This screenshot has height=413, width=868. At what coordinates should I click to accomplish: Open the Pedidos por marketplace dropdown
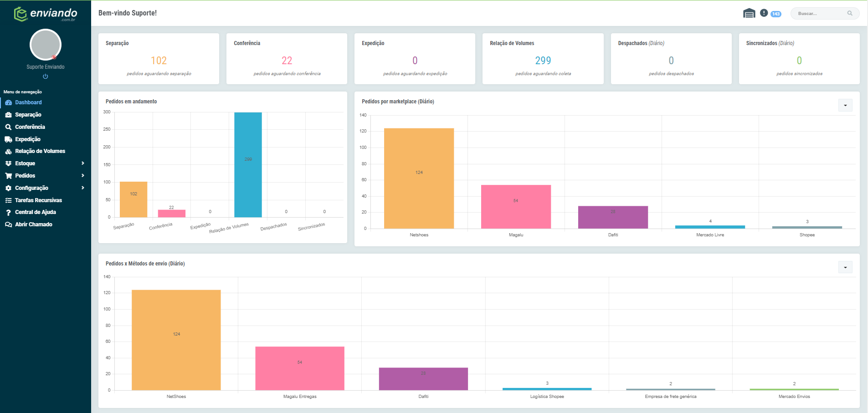845,105
